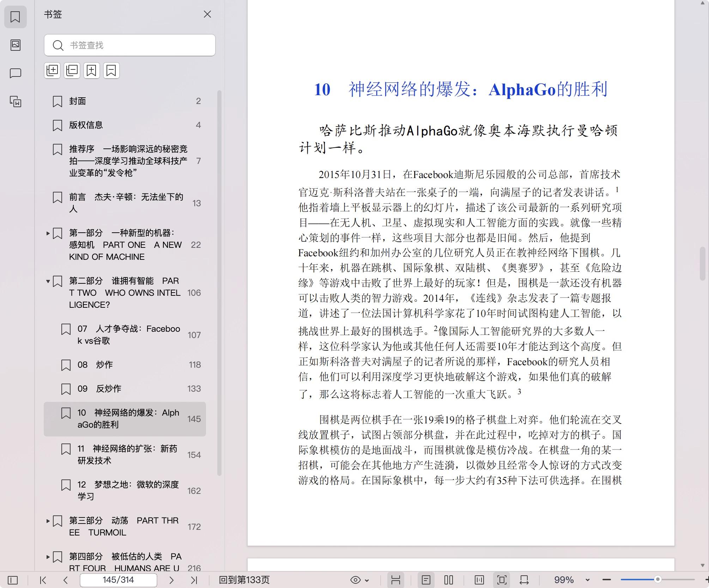Click page number 154 in bookmark list
This screenshot has width=709, height=588.
194,455
